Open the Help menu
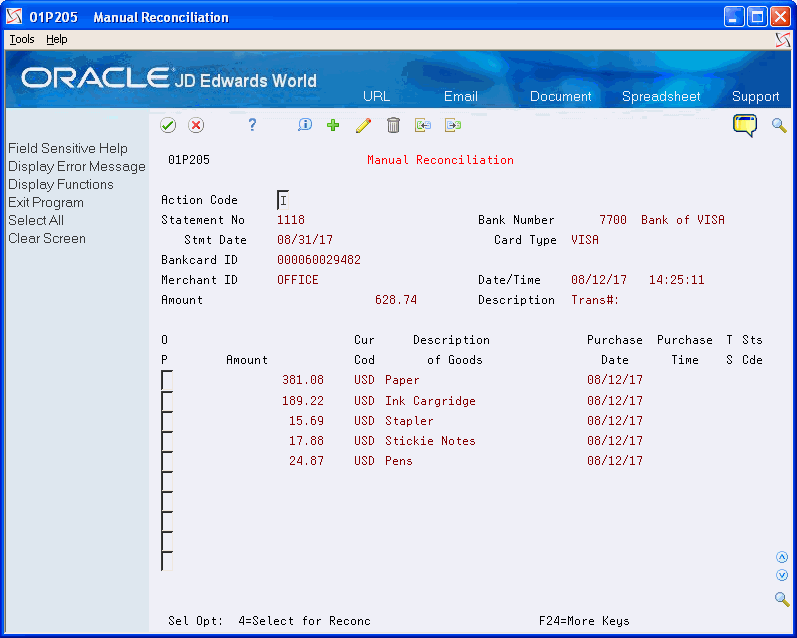The height and width of the screenshot is (638, 797). [56, 39]
